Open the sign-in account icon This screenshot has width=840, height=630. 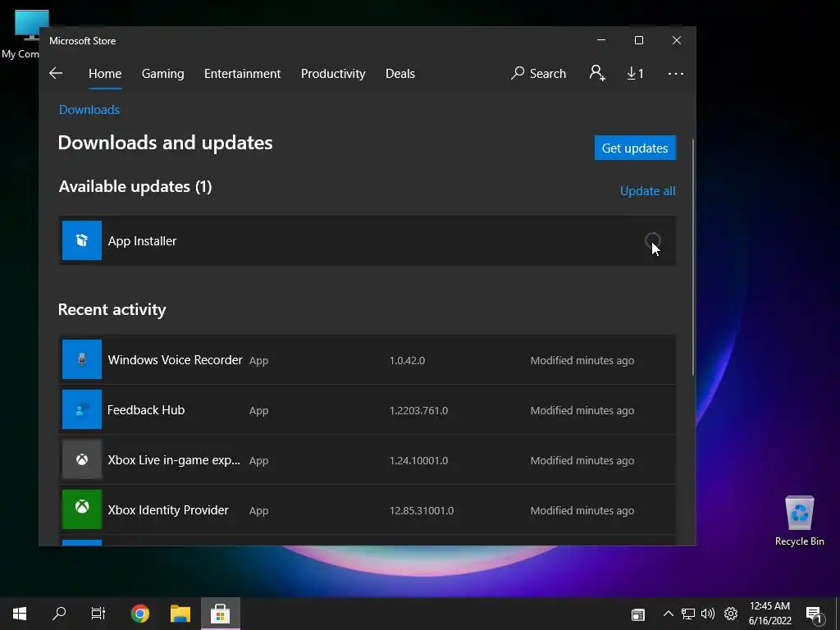(x=597, y=73)
